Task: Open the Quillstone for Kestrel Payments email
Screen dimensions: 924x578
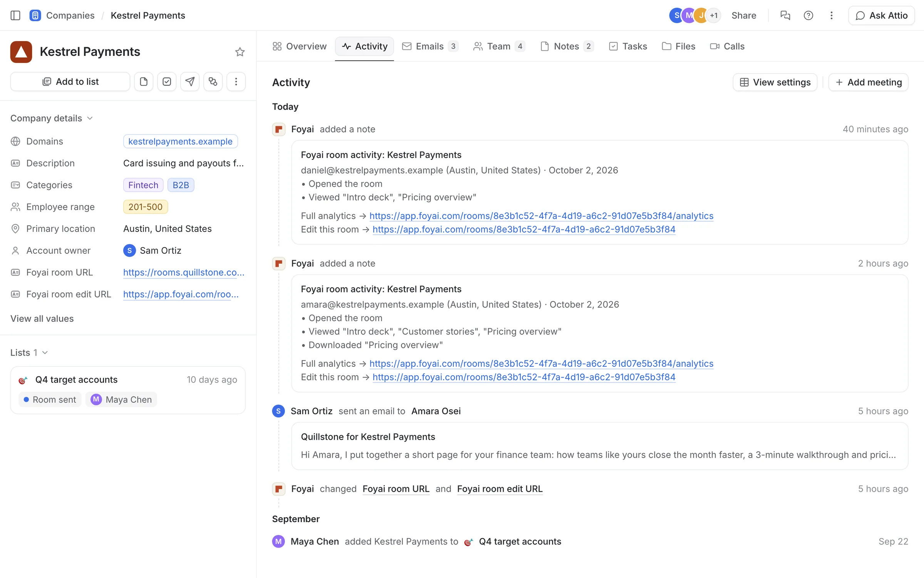Action: click(x=600, y=446)
